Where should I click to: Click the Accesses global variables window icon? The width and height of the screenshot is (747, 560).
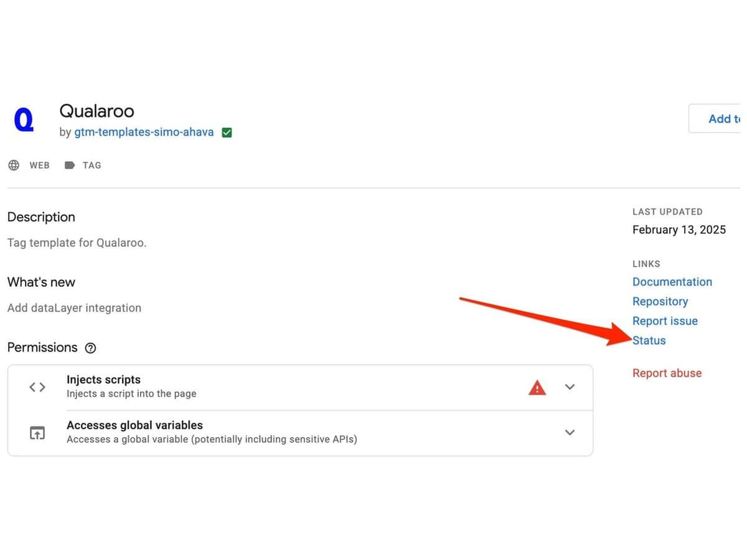[37, 432]
